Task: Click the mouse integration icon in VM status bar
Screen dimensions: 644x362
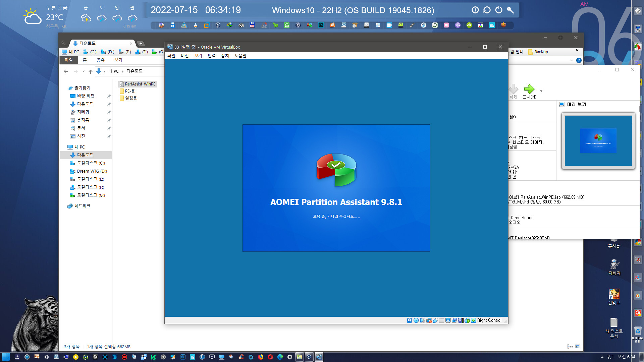Action: click(x=467, y=320)
